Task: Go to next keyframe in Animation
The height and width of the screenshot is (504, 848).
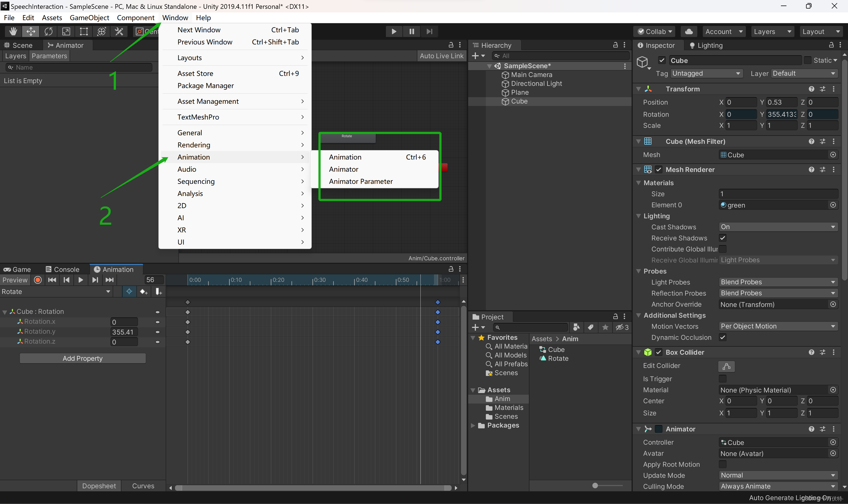Action: coord(95,280)
